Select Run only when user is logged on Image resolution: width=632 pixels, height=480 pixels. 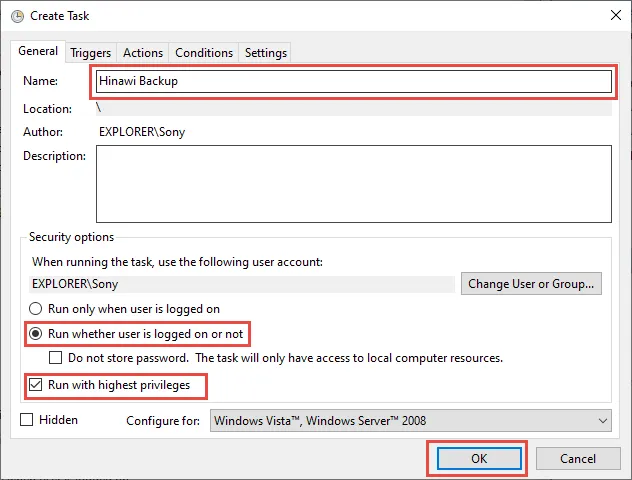37,309
